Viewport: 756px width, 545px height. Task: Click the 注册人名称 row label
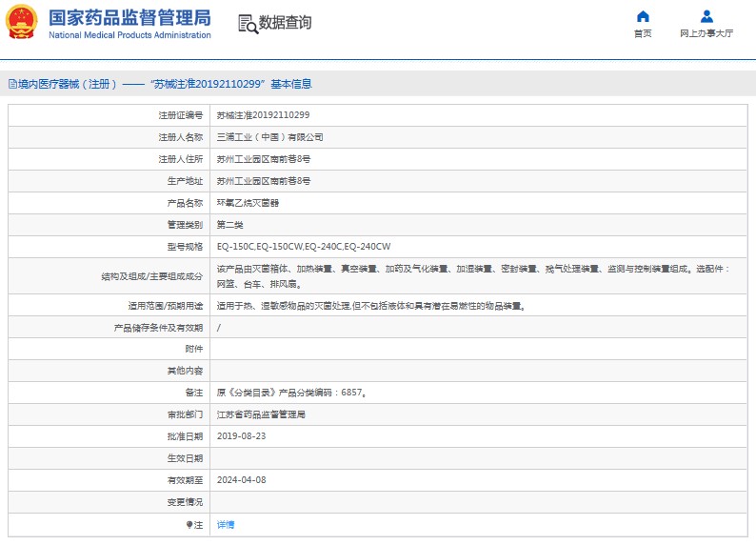181,137
